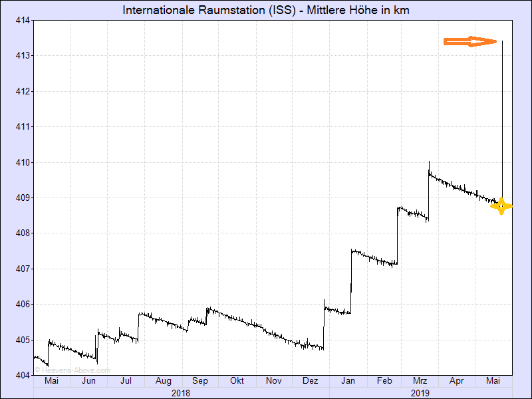Click the yellow star marker on the line

[501, 206]
